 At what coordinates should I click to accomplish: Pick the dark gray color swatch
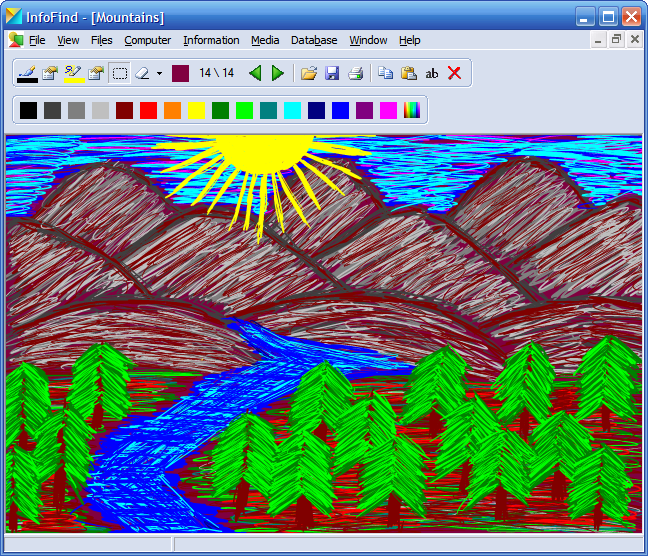tap(52, 110)
